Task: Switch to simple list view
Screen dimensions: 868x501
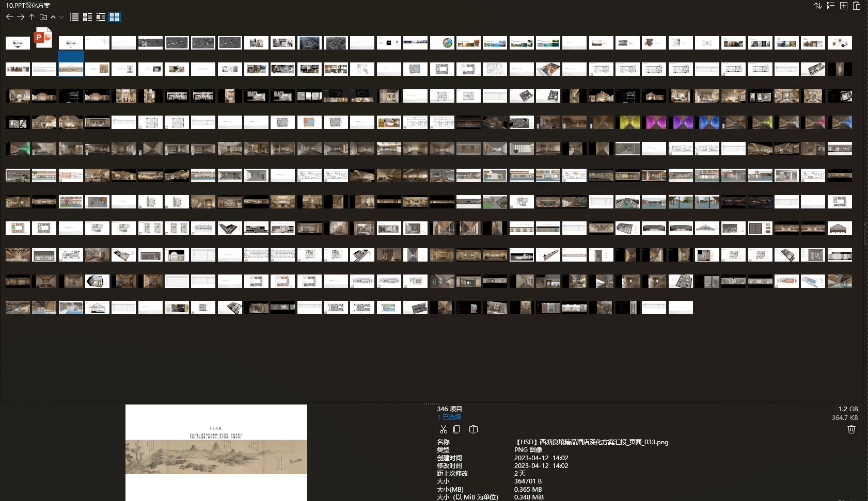Action: (74, 17)
